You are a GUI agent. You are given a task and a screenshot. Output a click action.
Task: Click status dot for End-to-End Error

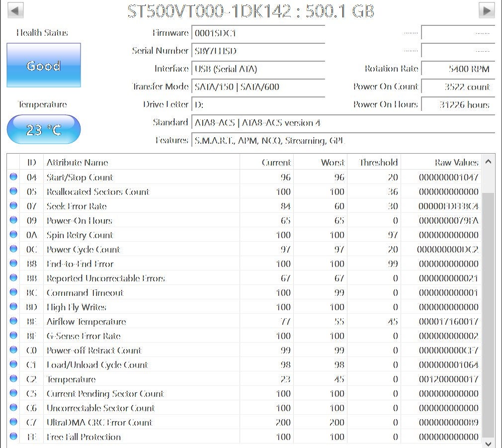[13, 263]
